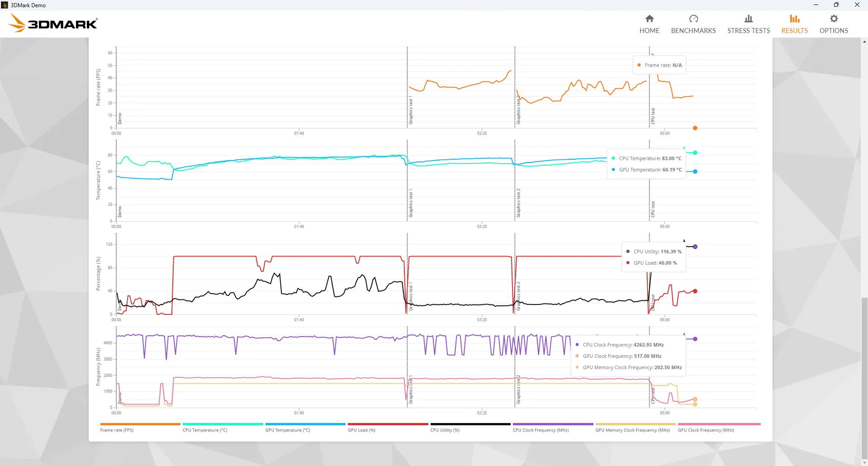Click the 'Frame rate: N/A' tooltip text

[663, 65]
